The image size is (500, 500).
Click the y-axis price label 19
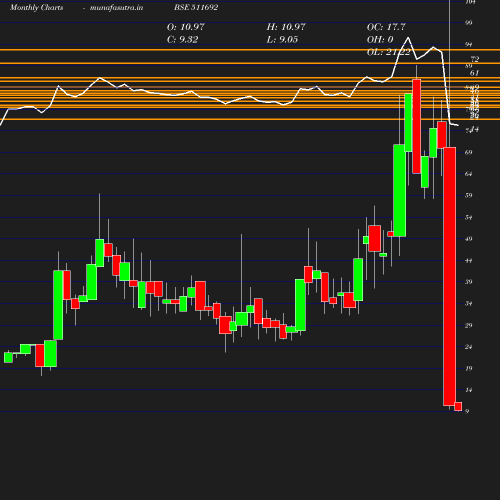coord(468,368)
